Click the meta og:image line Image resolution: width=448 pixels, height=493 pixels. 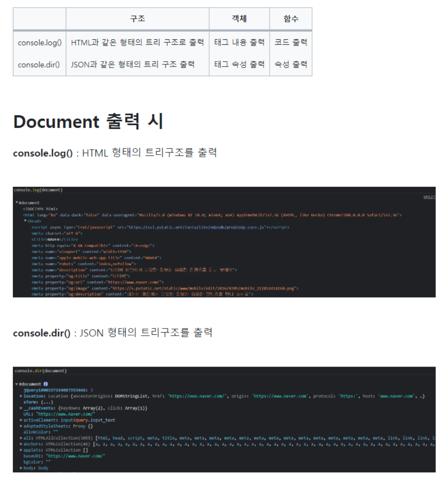[165, 288]
